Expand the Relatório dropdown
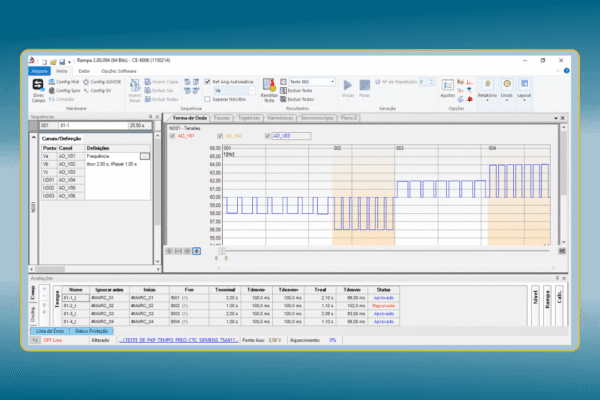This screenshot has height=400, width=600. (x=487, y=100)
